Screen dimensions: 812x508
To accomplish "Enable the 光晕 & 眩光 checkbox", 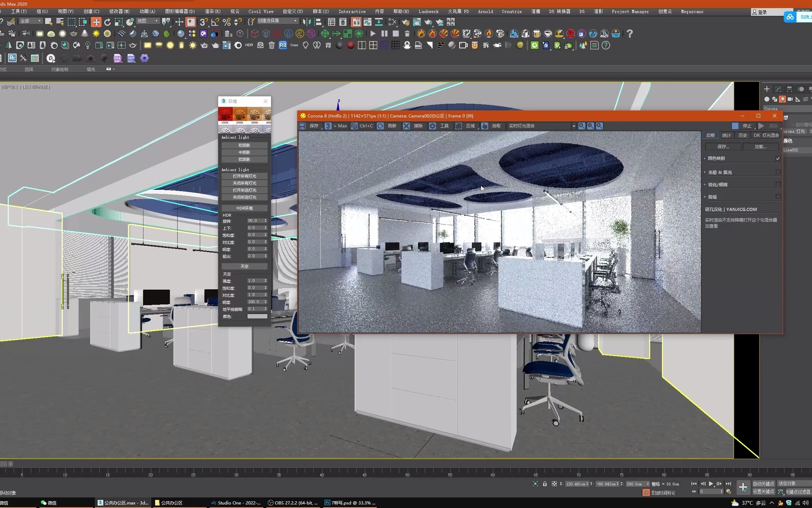I will coord(778,172).
